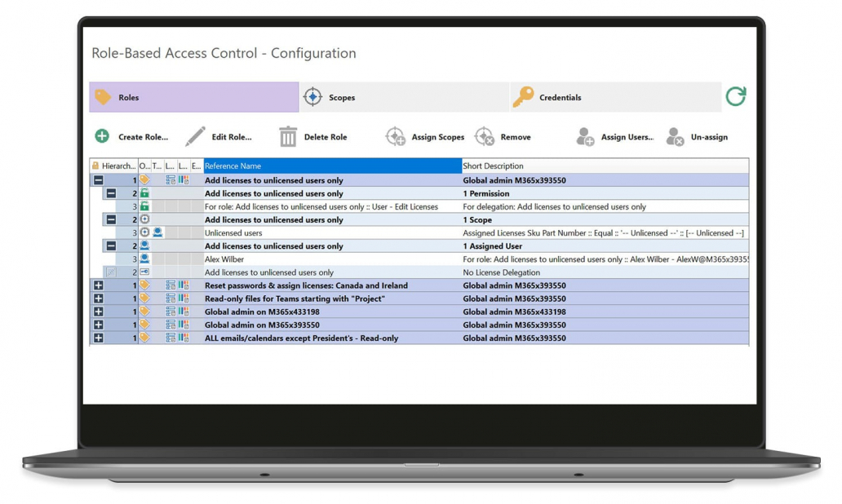Click list layout icon in Global admin M365x393550 row
This screenshot has width=842, height=504.
coord(171,325)
